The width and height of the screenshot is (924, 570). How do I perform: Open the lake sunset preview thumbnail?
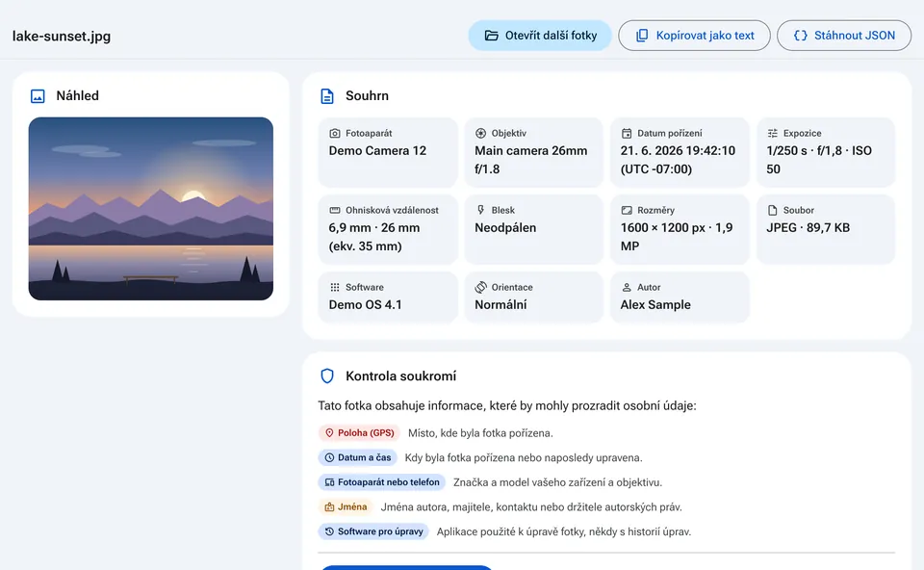pos(151,209)
